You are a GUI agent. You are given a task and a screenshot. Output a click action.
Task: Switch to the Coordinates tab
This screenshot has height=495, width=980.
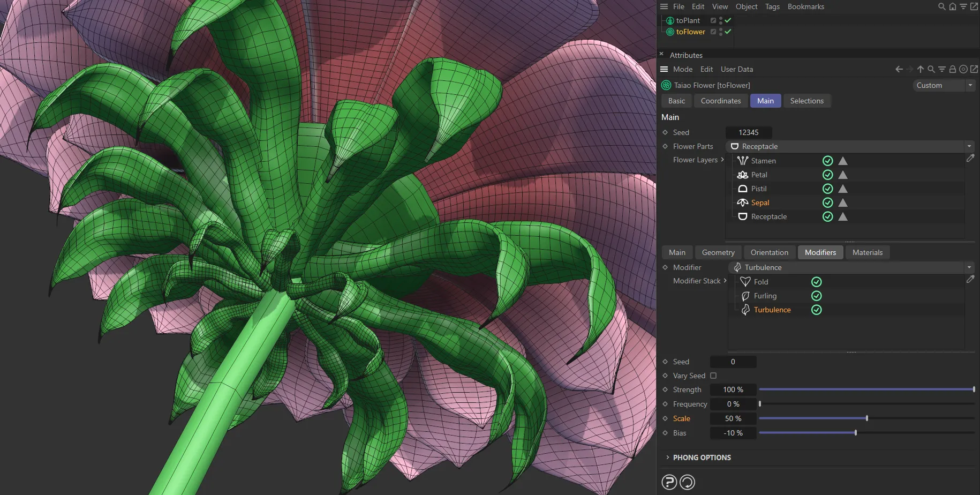point(720,101)
